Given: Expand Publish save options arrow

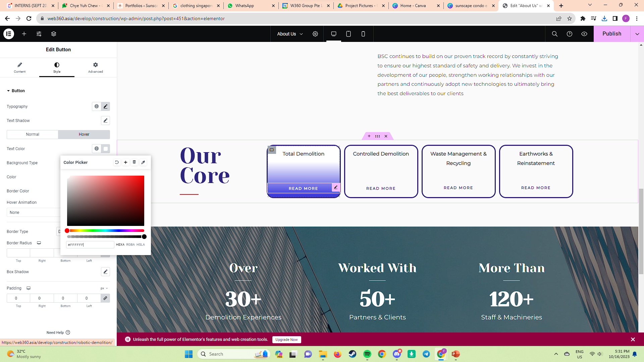Looking at the screenshot, I should 637,34.
